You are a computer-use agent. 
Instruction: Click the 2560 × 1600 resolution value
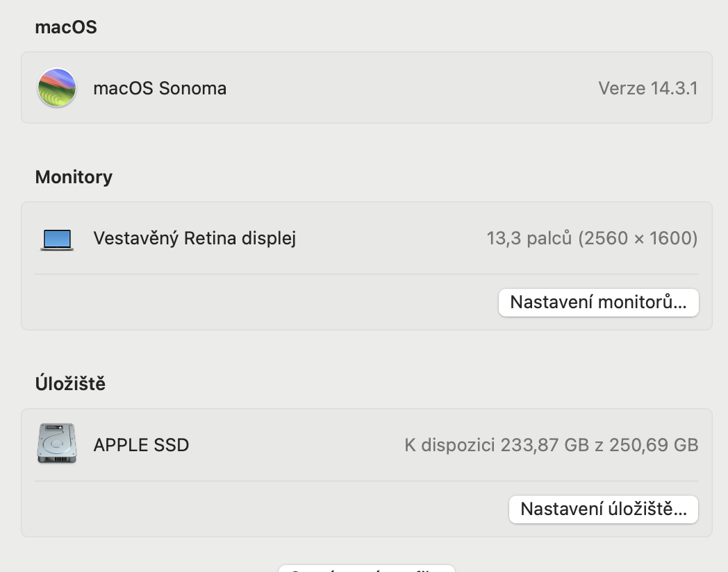point(637,239)
